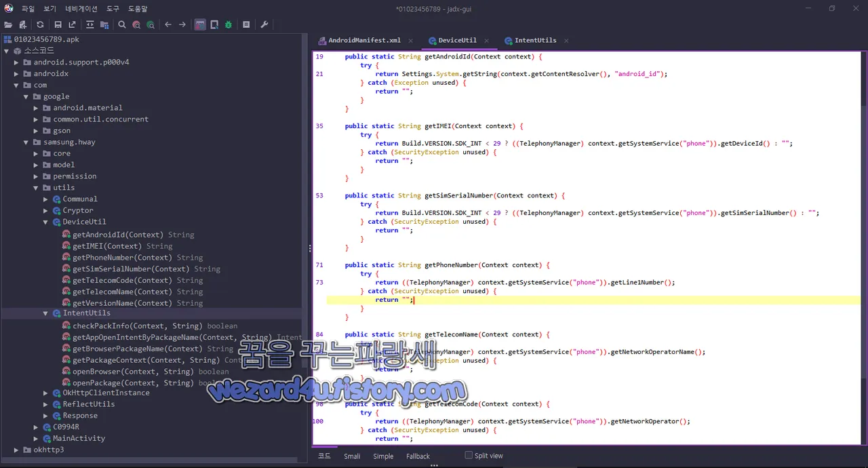
Task: Open the 도구 menu
Action: [x=113, y=9]
